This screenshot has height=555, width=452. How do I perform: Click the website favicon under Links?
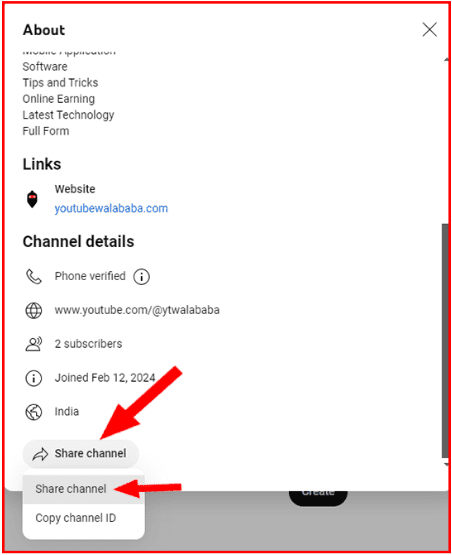point(32,199)
